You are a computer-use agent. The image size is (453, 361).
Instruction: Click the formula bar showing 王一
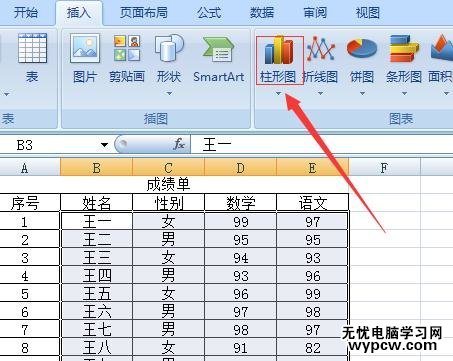coord(322,145)
